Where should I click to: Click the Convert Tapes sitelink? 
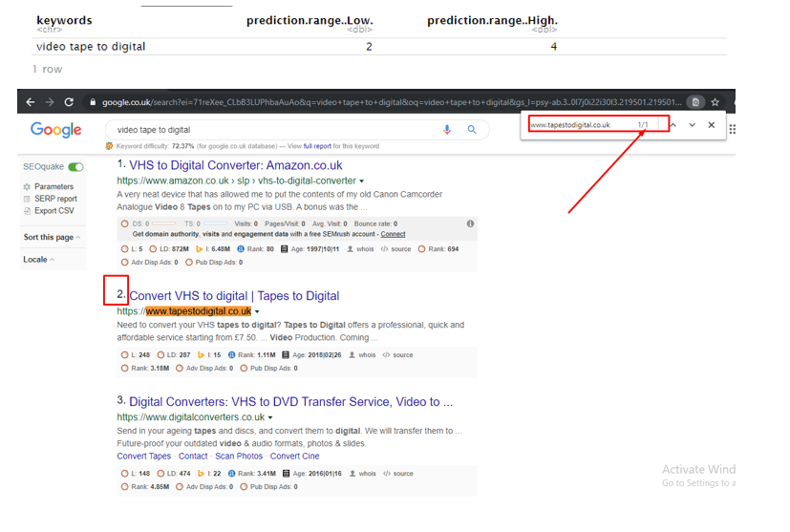[x=144, y=456]
